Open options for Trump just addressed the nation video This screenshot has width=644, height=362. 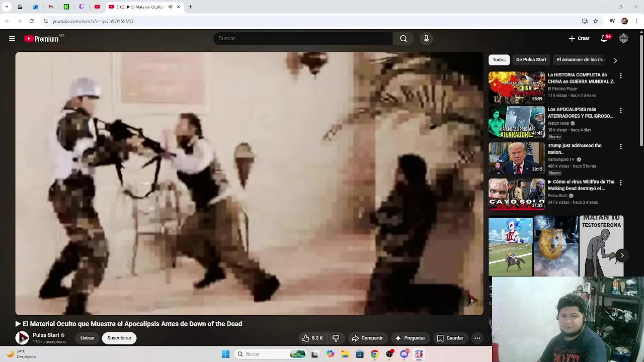pyautogui.click(x=621, y=146)
